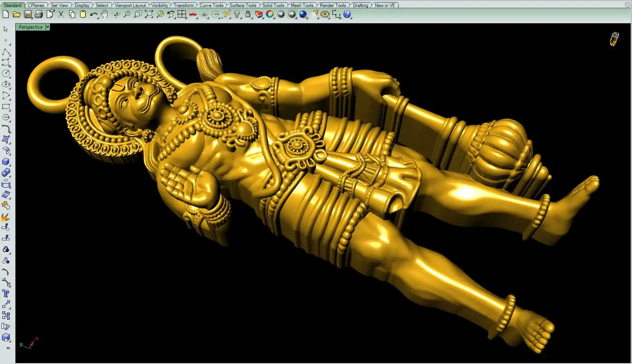This screenshot has width=632, height=364.
Task: Toggle shaded viewport sphere icon
Action: [281, 15]
